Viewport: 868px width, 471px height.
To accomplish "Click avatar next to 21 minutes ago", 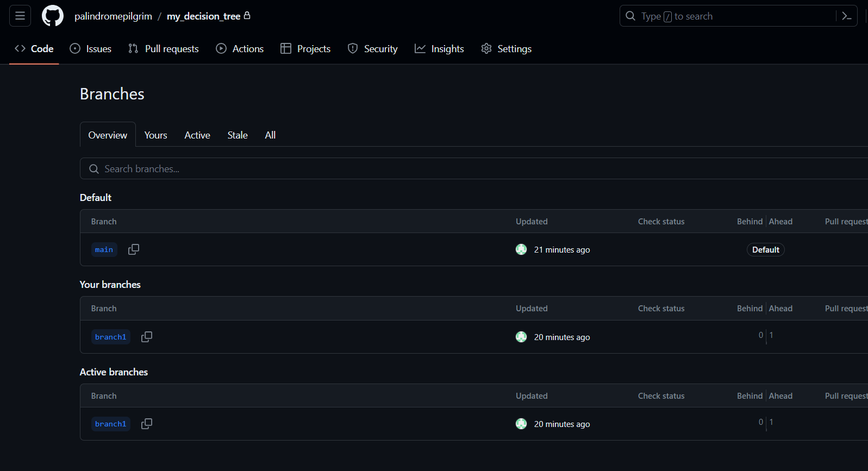I will (521, 249).
